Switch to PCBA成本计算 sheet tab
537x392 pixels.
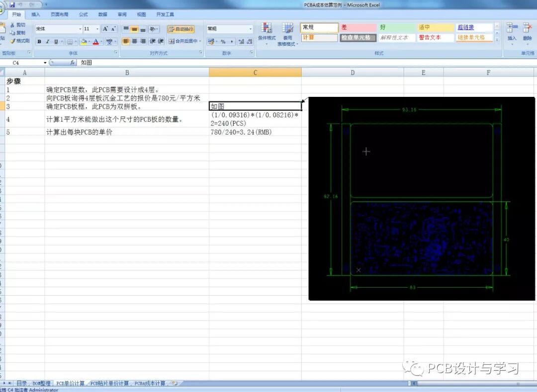pos(150,384)
